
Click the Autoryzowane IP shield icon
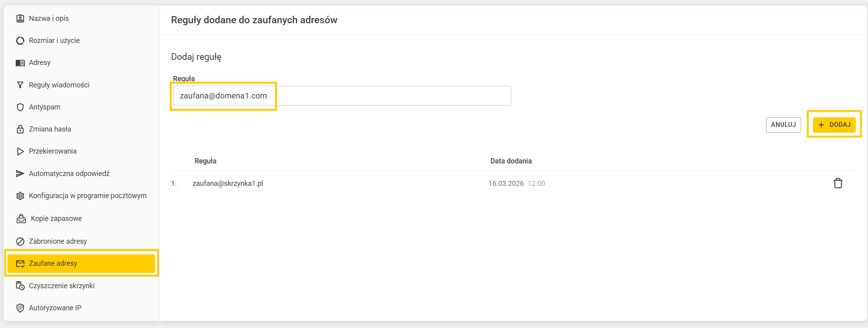[x=20, y=308]
